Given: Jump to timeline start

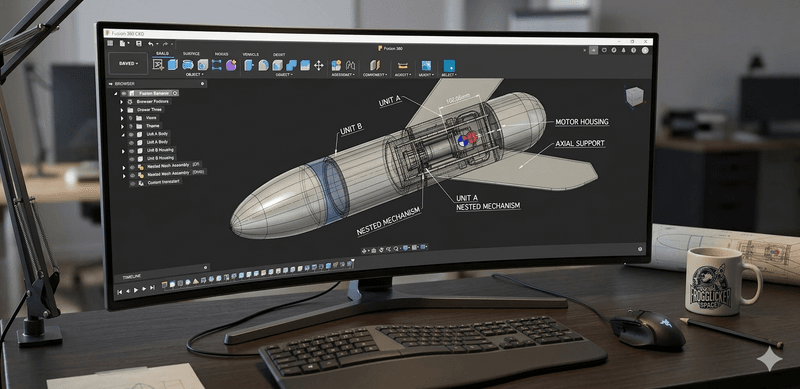Looking at the screenshot, I should pyautogui.click(x=119, y=292).
